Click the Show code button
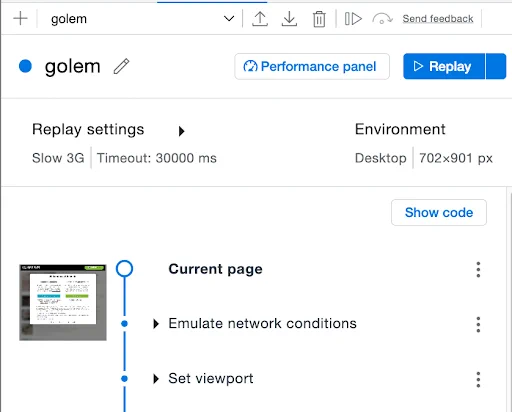512x412 pixels. coord(439,212)
